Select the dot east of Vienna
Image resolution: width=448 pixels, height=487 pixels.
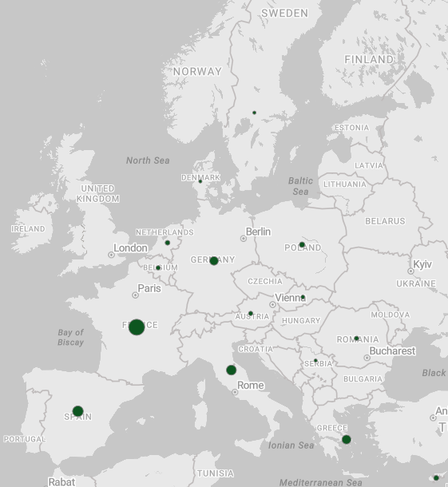pyautogui.click(x=303, y=297)
